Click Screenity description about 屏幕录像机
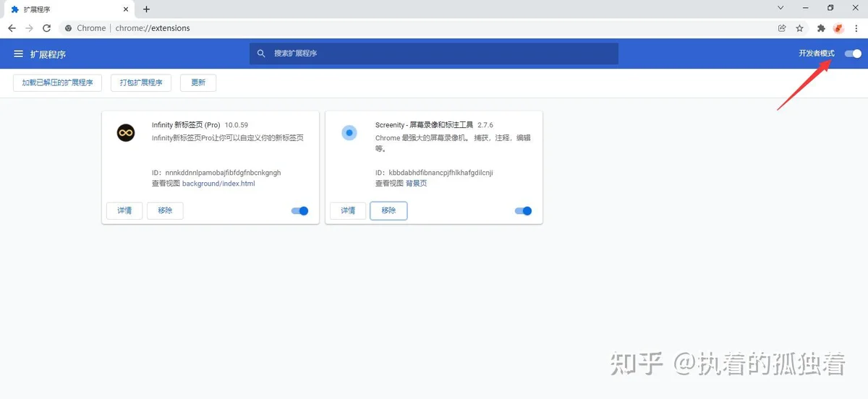Screen dimensions: 868x399 [x=453, y=143]
